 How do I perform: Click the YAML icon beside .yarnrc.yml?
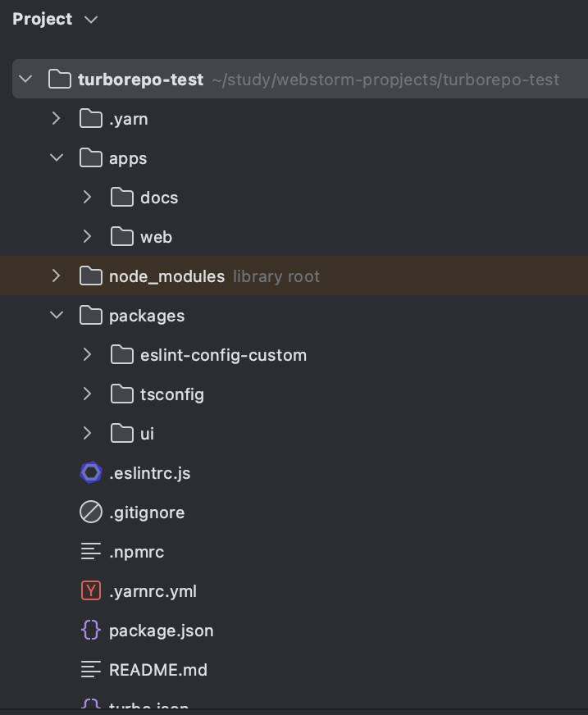tap(90, 591)
